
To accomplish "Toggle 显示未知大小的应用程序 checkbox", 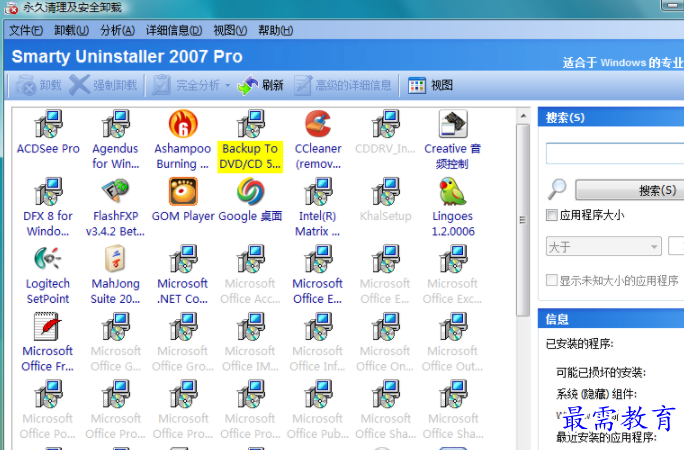I will click(552, 280).
